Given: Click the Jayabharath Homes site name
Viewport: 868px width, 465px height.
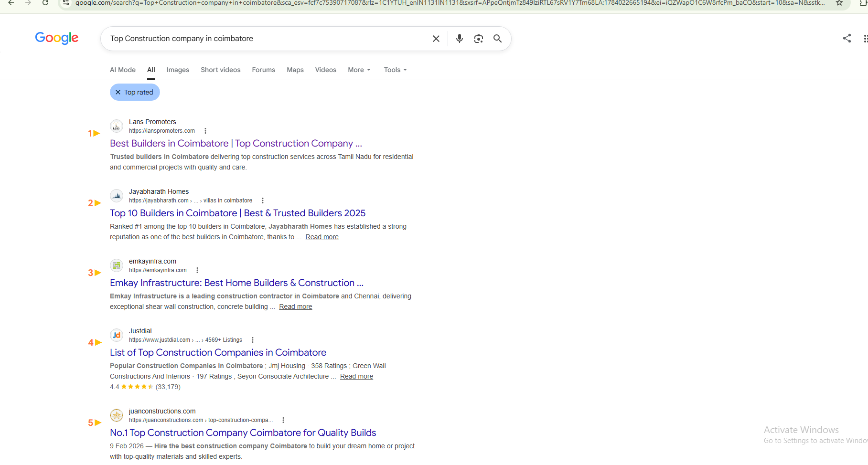Looking at the screenshot, I should (x=159, y=191).
